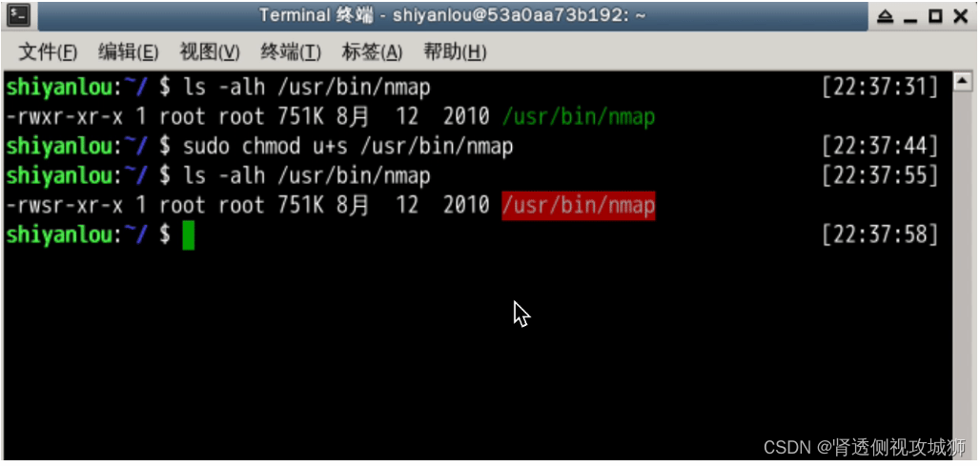Open the 编辑(E) menu

(129, 52)
